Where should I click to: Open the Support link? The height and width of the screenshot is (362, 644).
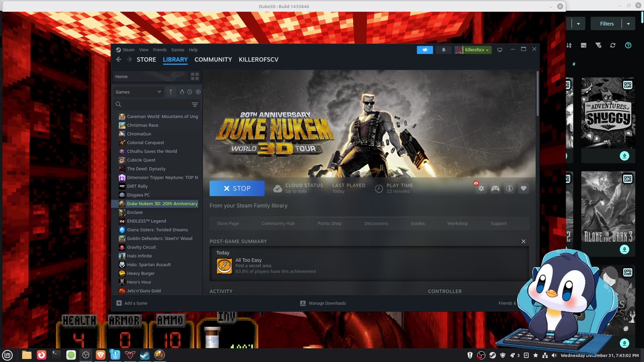tap(499, 223)
